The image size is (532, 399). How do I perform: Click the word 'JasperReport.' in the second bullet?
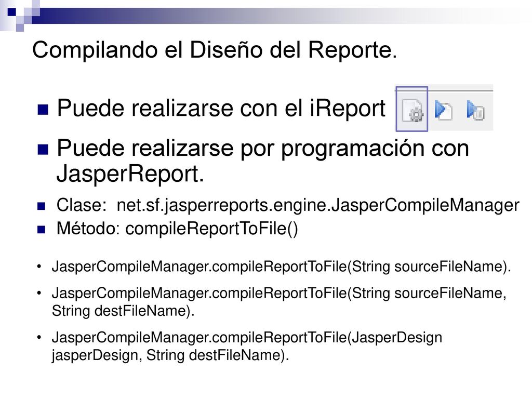coord(130,174)
